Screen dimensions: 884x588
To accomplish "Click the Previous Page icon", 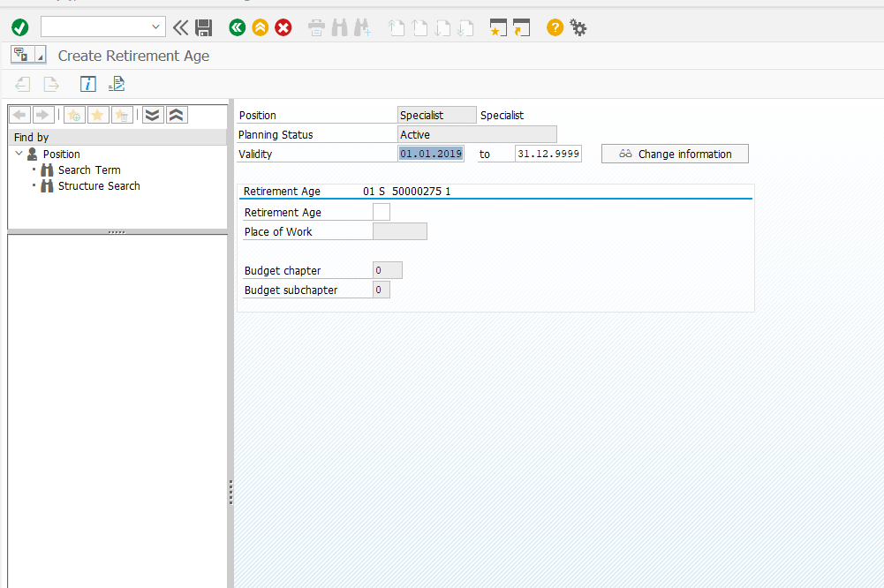I will (x=419, y=27).
